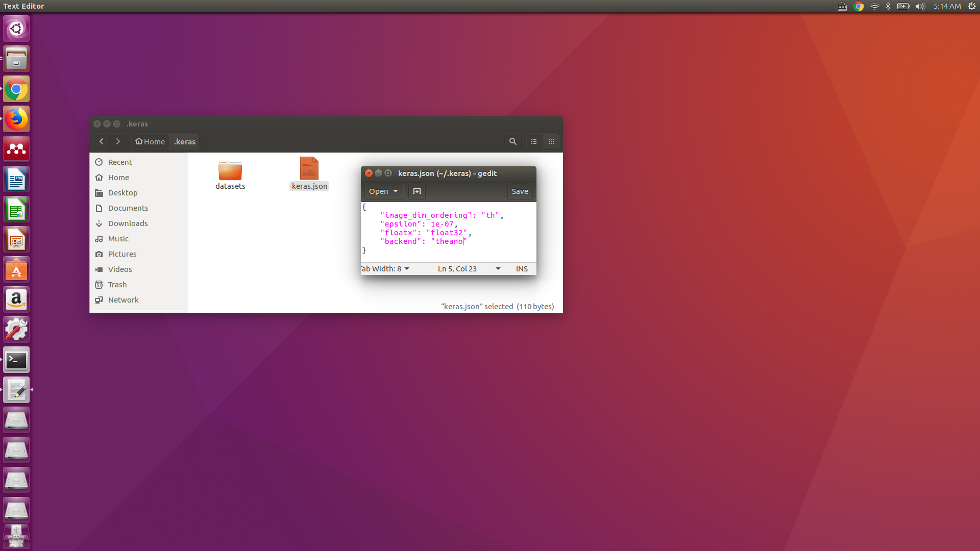This screenshot has width=980, height=551.
Task: Search files in .keras window
Action: point(513,141)
